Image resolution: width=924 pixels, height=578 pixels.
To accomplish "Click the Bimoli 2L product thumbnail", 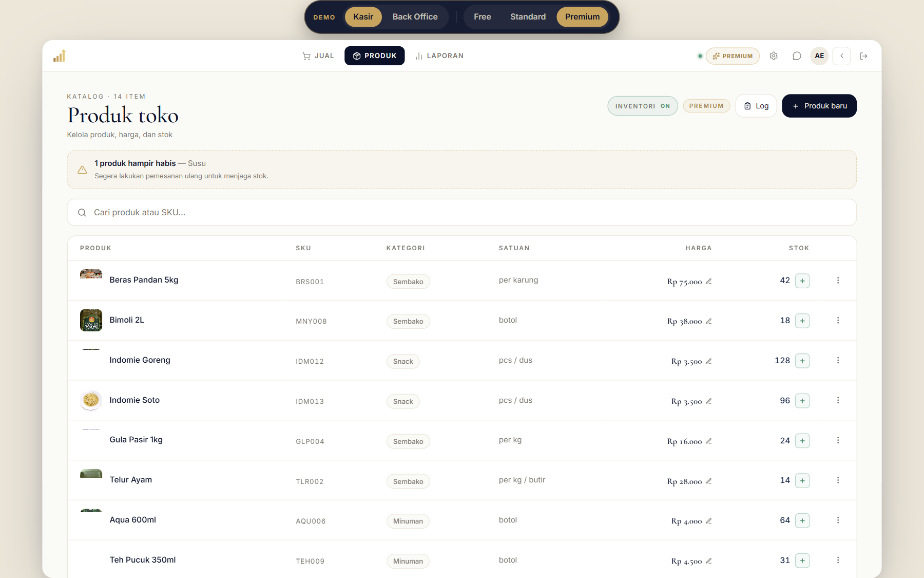I will (x=91, y=320).
